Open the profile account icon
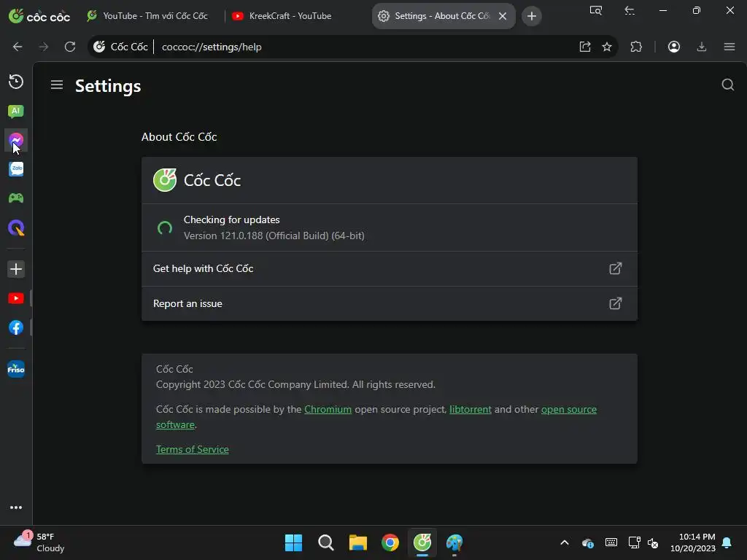 [x=673, y=47]
